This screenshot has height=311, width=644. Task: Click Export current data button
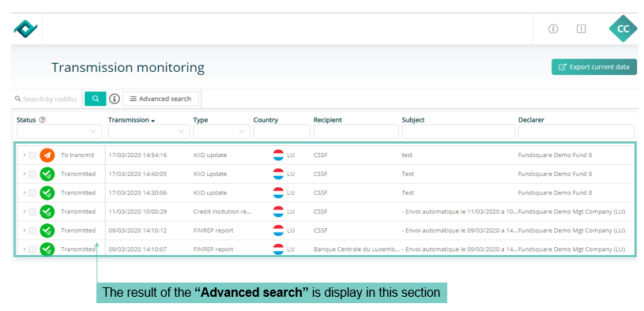pos(594,67)
